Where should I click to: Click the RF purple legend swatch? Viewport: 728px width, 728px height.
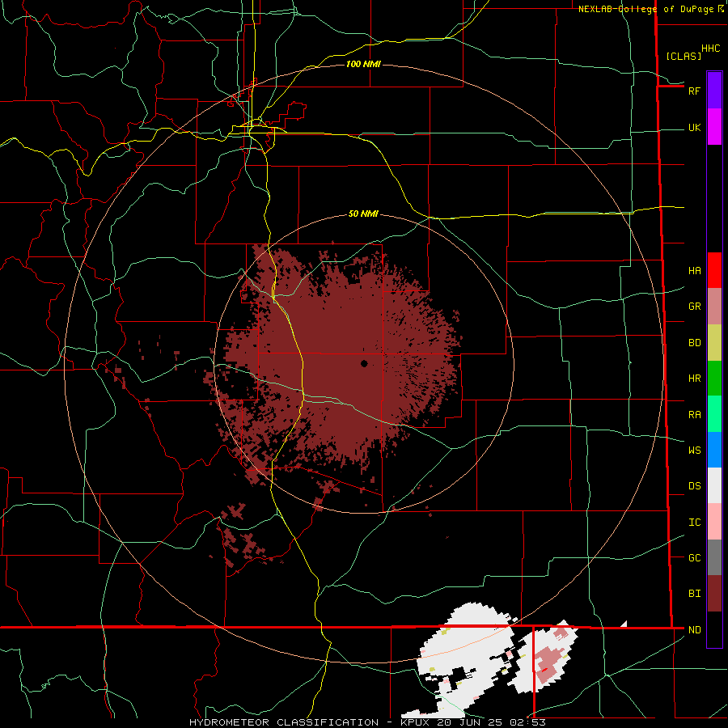[714, 91]
